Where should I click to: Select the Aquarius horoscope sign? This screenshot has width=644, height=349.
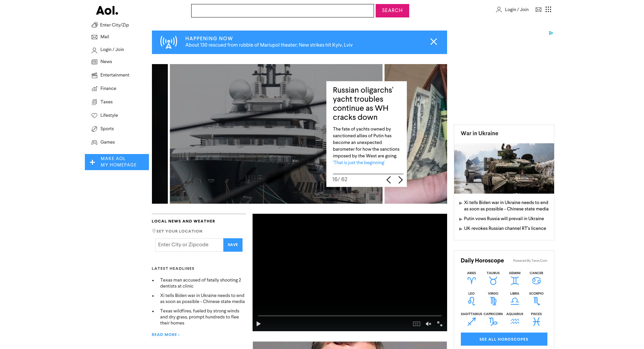pos(515,319)
